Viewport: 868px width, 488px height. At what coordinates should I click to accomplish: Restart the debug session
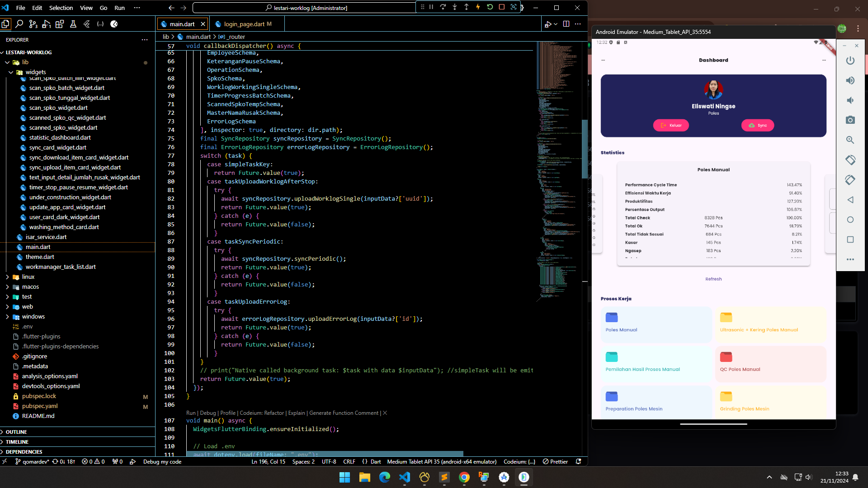[x=490, y=7]
